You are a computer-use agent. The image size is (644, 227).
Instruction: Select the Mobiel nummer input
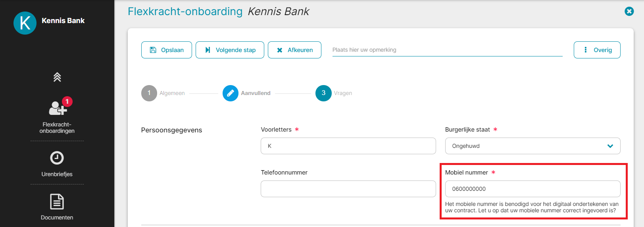click(x=533, y=189)
